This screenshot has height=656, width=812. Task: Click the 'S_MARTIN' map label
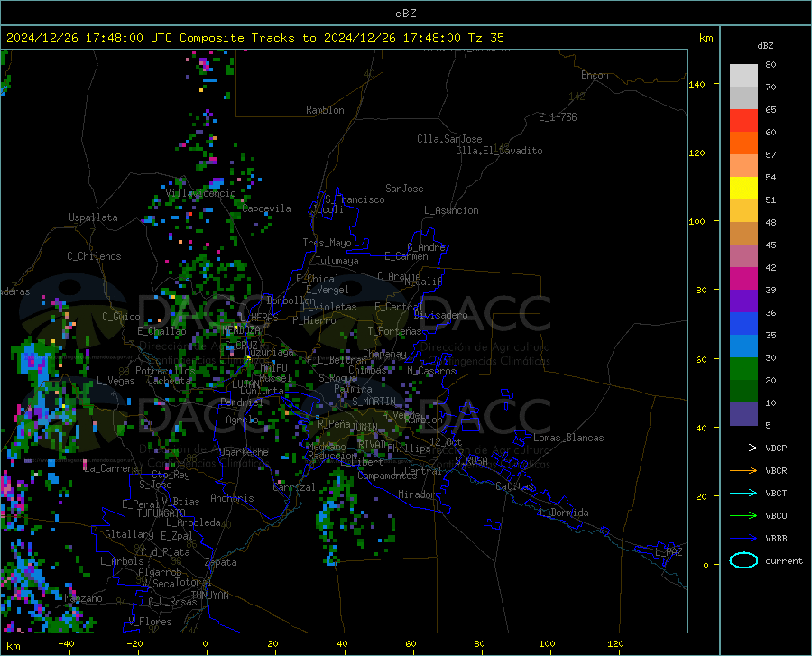(x=374, y=402)
